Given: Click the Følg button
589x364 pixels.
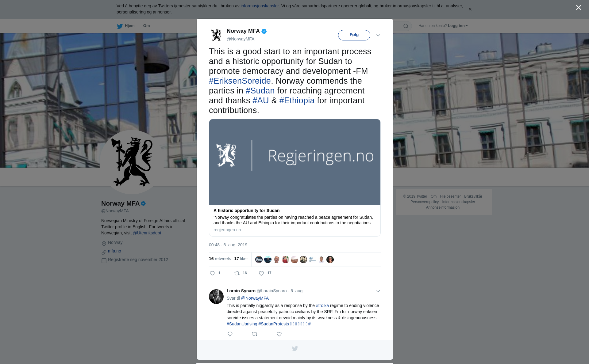Looking at the screenshot, I should point(354,35).
